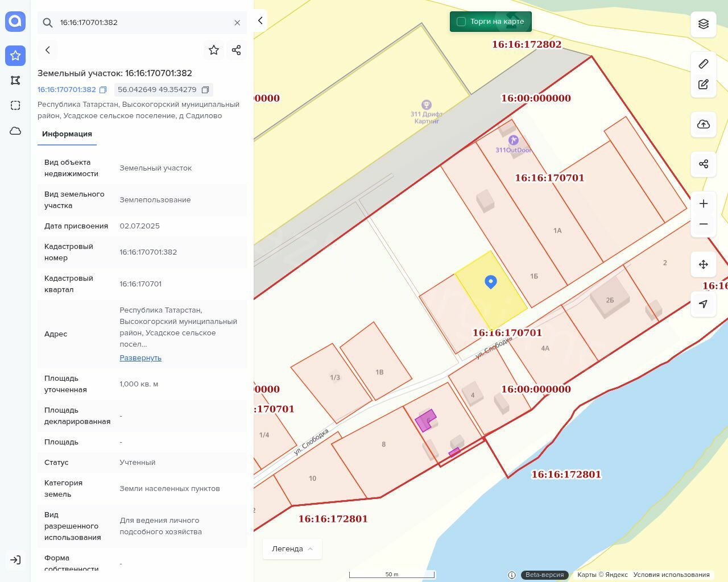Select the ruler measurement tool
The height and width of the screenshot is (582, 728).
(704, 64)
